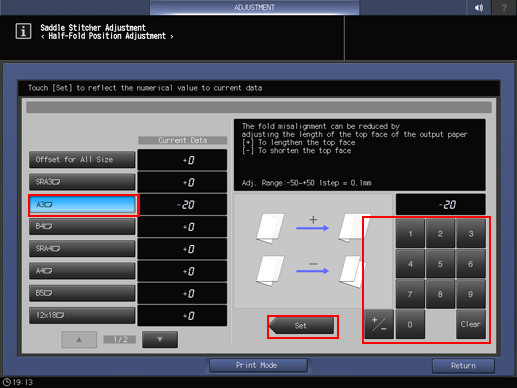Click the 19:13 time display

point(23,382)
